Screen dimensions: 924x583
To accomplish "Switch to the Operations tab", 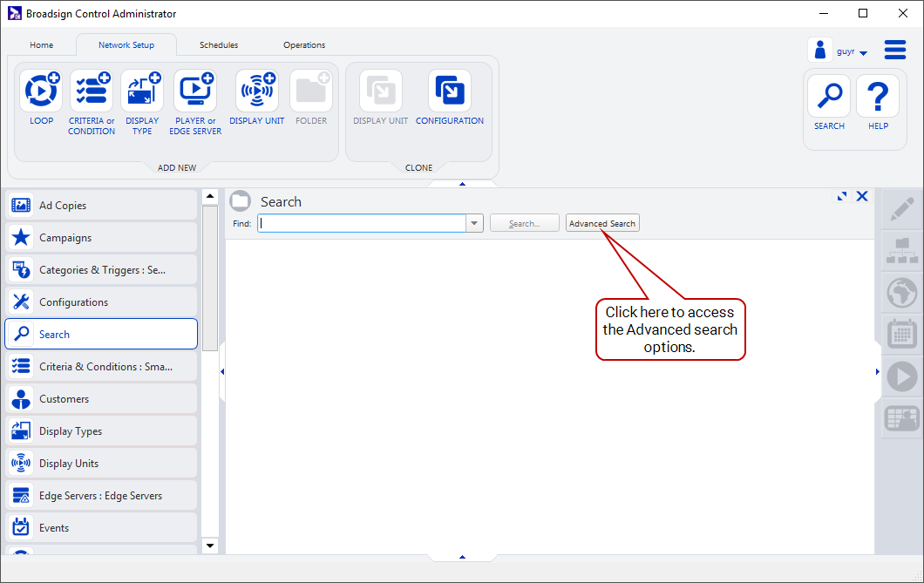I will coord(304,44).
